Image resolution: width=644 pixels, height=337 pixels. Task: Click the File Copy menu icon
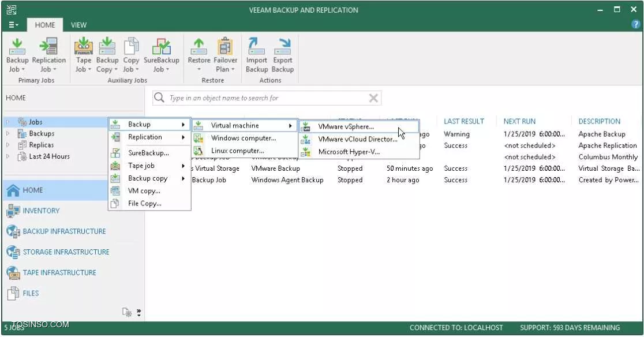(115, 204)
